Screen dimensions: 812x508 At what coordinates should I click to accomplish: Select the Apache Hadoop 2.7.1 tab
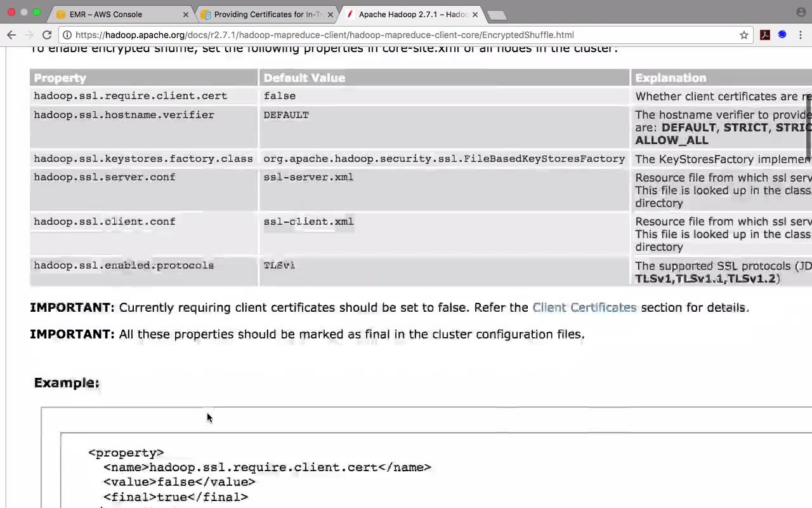(x=412, y=14)
